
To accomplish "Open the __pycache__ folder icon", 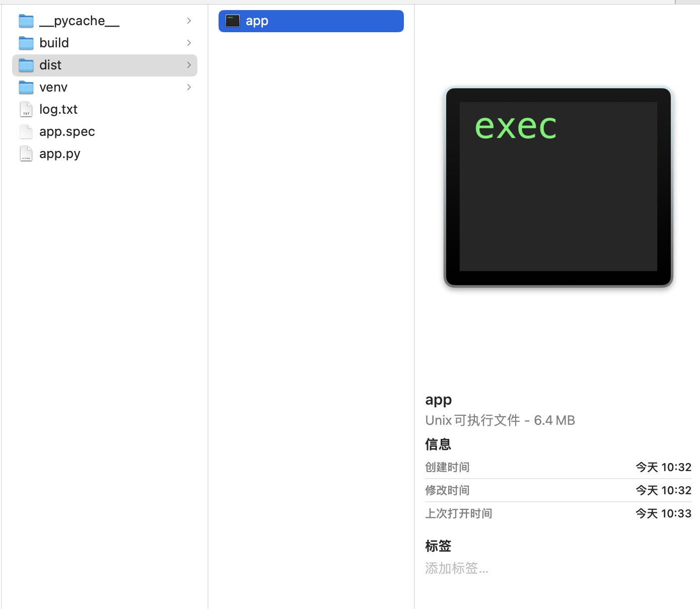I will tap(26, 21).
